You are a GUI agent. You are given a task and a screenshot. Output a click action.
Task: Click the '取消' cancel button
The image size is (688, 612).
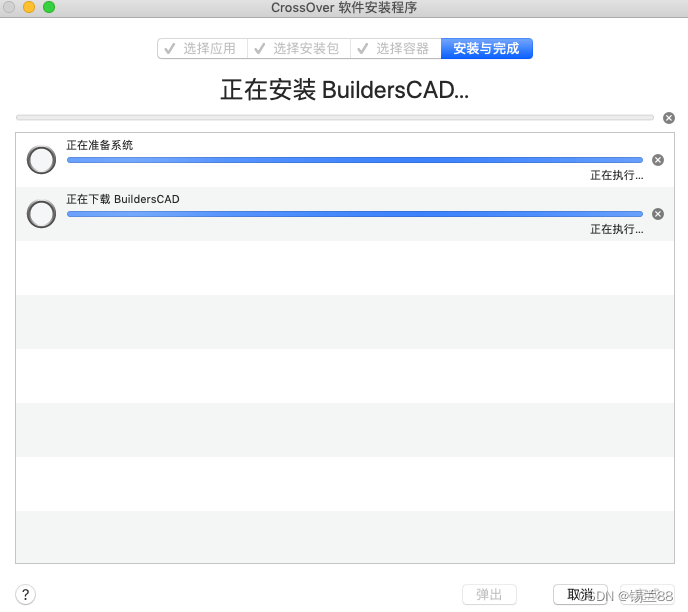click(x=580, y=595)
